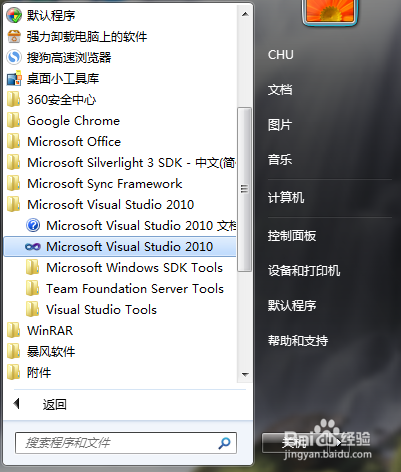
Task: Click the WinRAR folder icon
Action: [x=14, y=330]
